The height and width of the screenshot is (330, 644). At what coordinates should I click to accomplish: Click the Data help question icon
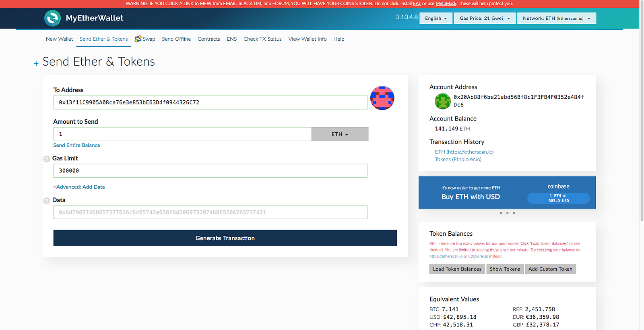[47, 201]
